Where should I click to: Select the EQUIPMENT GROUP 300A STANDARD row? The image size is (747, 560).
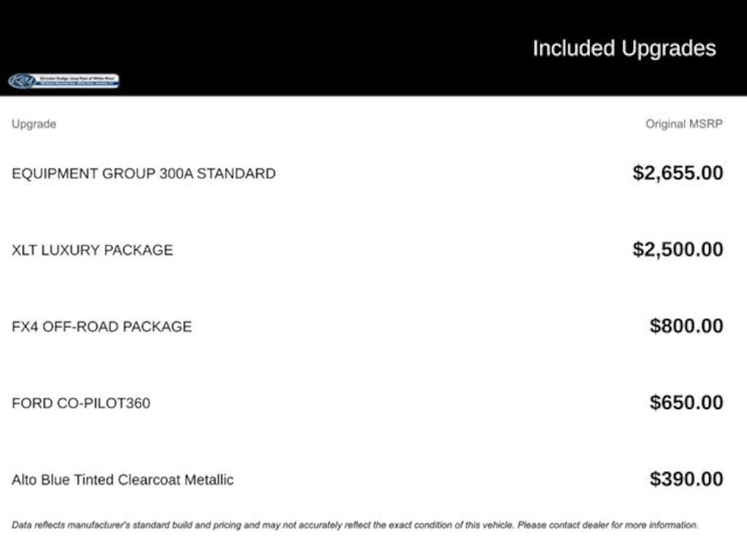coord(143,174)
